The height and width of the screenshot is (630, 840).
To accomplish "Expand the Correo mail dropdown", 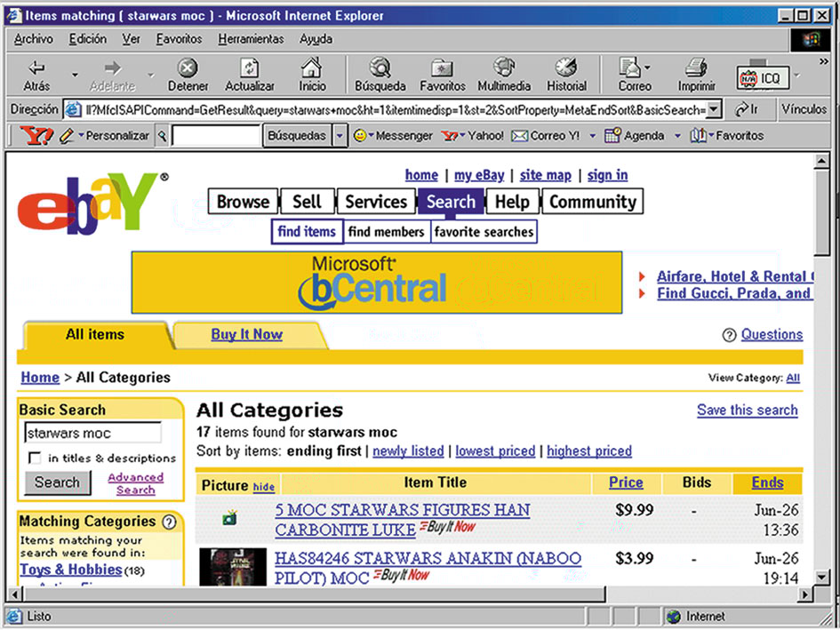I will click(647, 68).
